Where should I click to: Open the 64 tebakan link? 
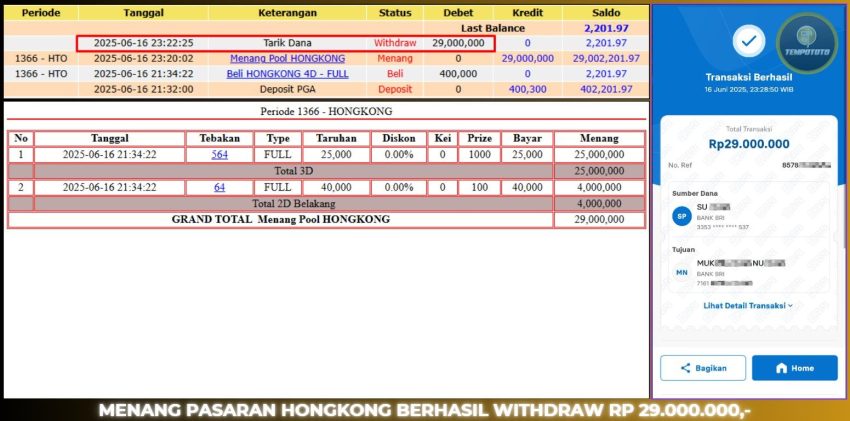click(220, 187)
